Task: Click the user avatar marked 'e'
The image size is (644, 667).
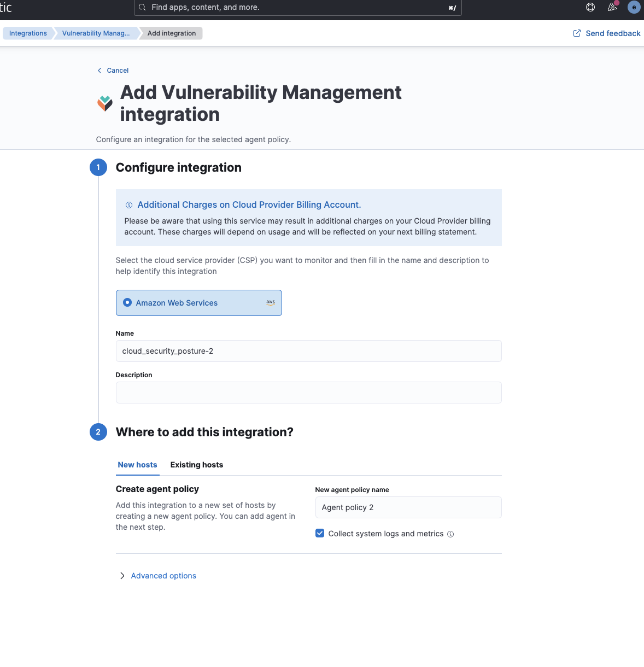Action: click(634, 7)
